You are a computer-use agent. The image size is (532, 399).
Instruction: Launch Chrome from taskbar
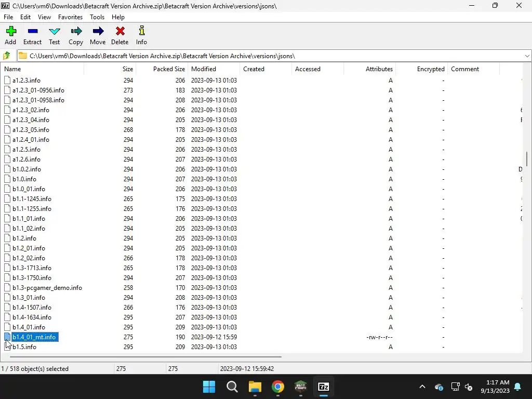pos(277,387)
